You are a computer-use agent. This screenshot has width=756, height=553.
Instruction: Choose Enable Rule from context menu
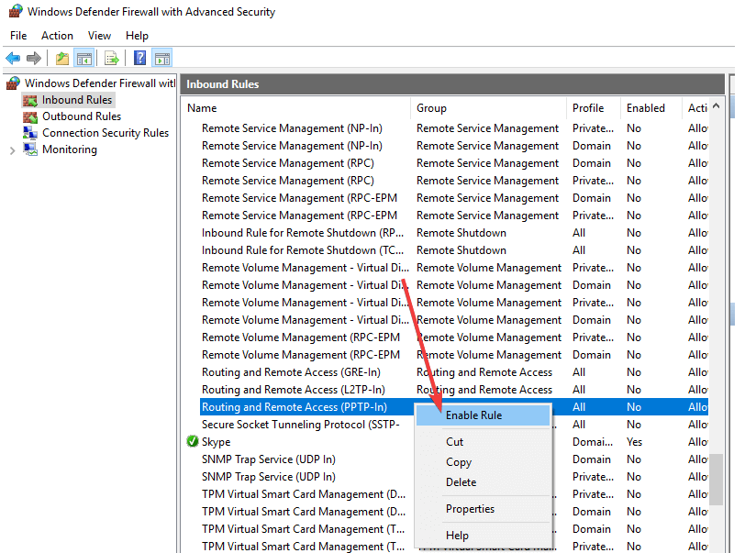coord(484,415)
